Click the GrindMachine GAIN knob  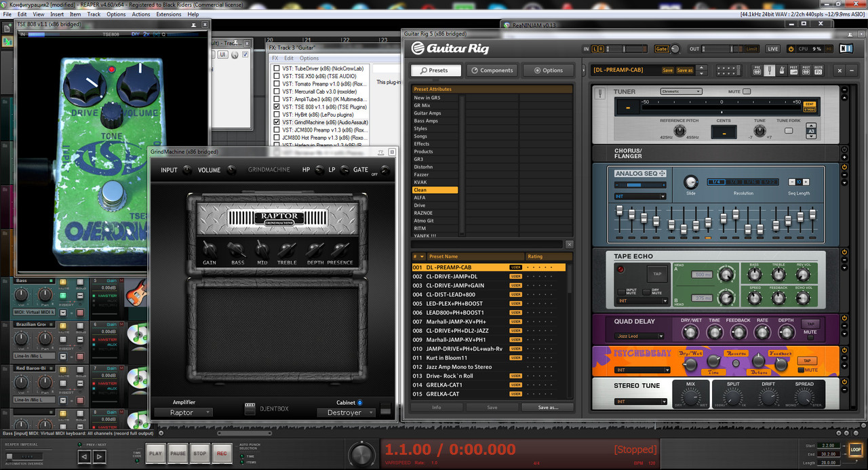click(x=210, y=249)
